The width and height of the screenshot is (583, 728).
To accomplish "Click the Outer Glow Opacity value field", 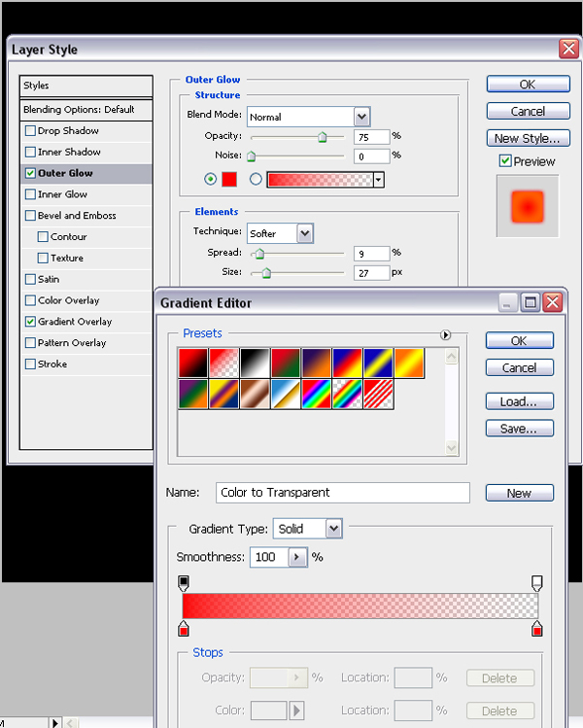I will pos(372,137).
